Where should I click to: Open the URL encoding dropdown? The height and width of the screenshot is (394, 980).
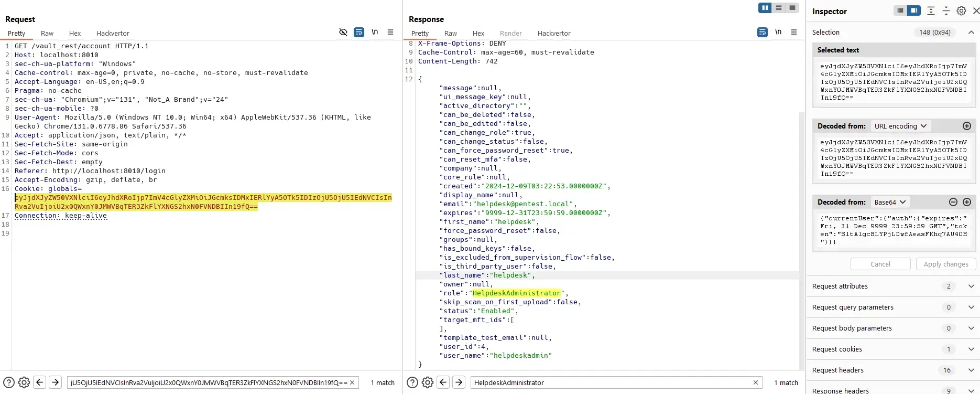(900, 126)
